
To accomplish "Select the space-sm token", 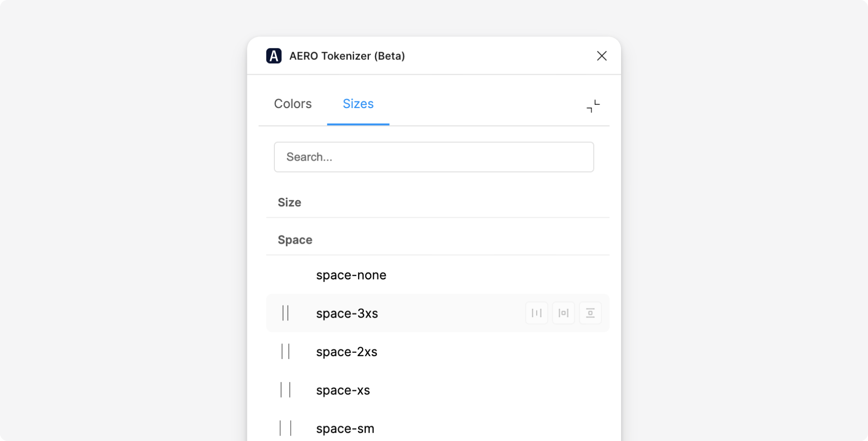I will 345,428.
